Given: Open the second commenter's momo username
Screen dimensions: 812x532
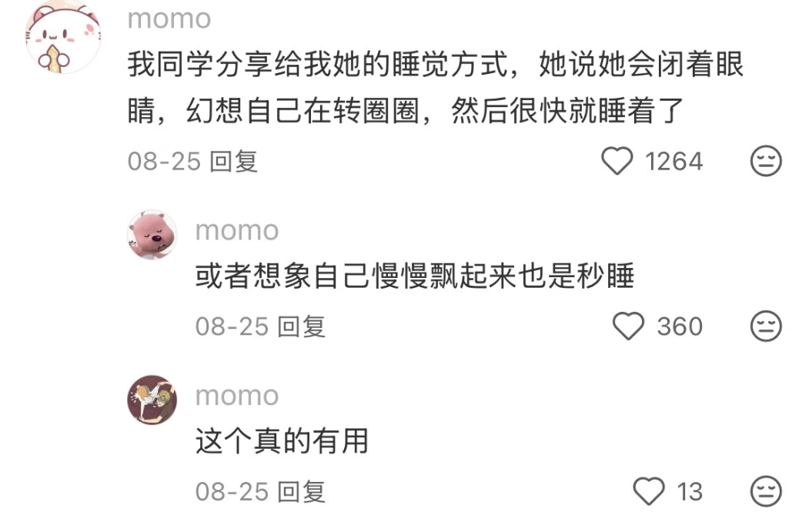Looking at the screenshot, I should pyautogui.click(x=237, y=230).
